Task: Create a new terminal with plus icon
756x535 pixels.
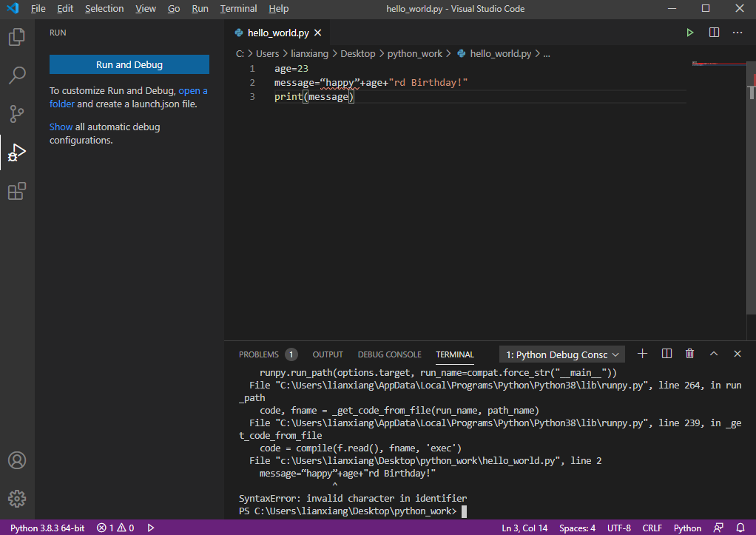Action: click(642, 354)
